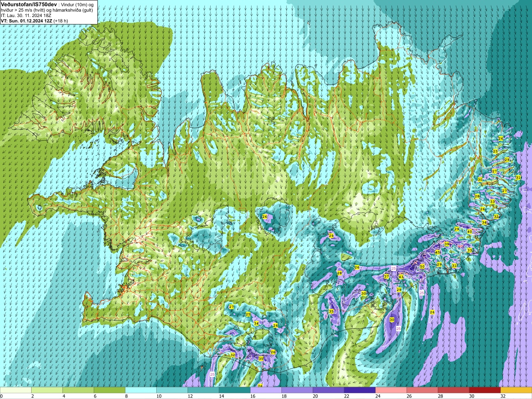Click the legend scale label 10

[159, 396]
